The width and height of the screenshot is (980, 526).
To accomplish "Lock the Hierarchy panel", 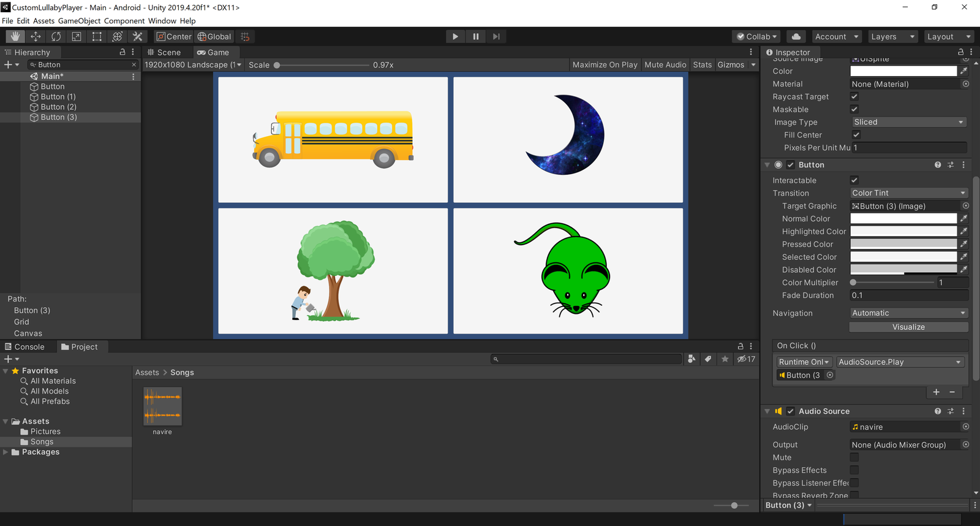I will pyautogui.click(x=123, y=52).
